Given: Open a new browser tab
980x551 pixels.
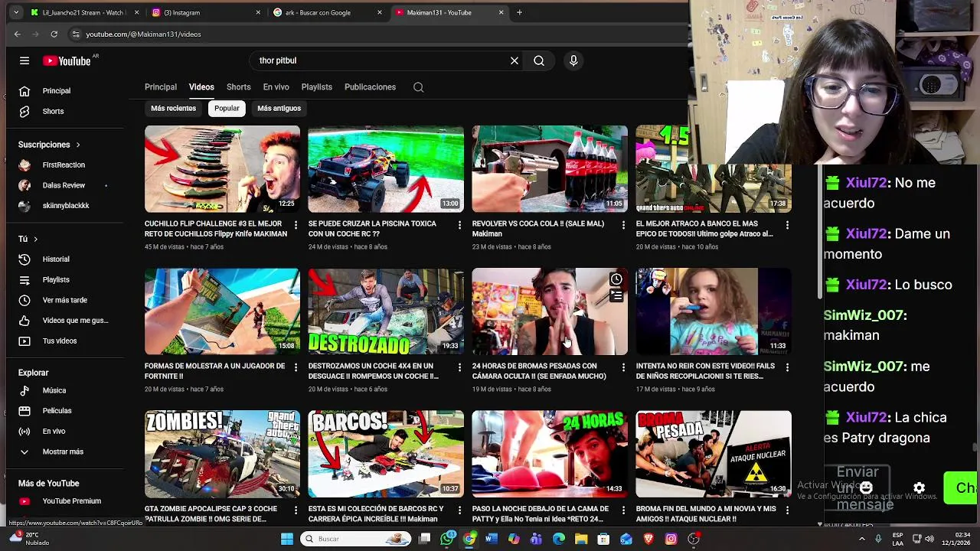Looking at the screenshot, I should pyautogui.click(x=519, y=12).
